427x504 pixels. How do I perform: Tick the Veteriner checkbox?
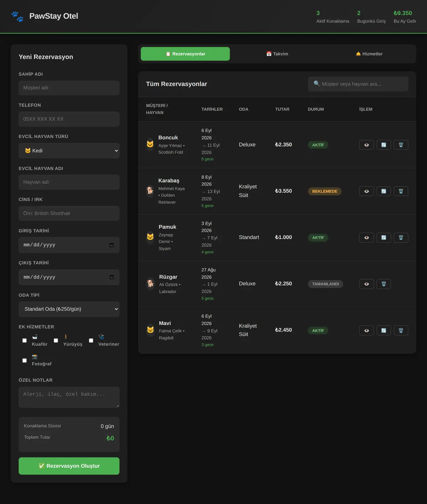tap(91, 341)
